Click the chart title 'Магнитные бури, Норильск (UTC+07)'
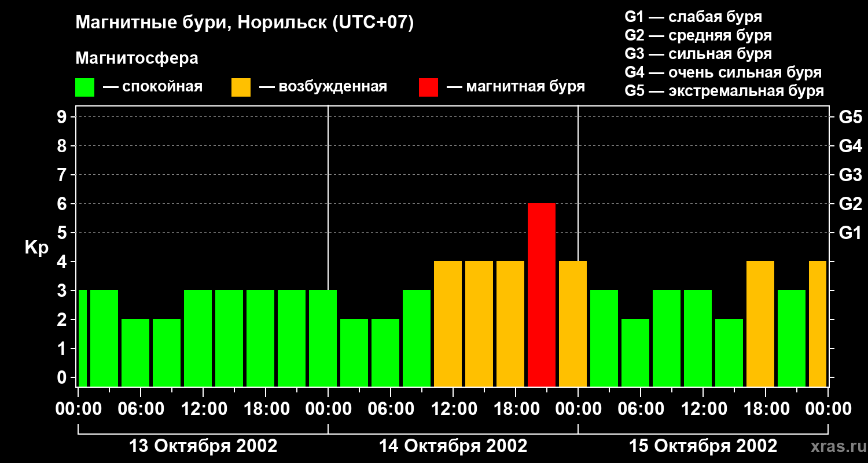The height and width of the screenshot is (463, 868). (x=245, y=24)
